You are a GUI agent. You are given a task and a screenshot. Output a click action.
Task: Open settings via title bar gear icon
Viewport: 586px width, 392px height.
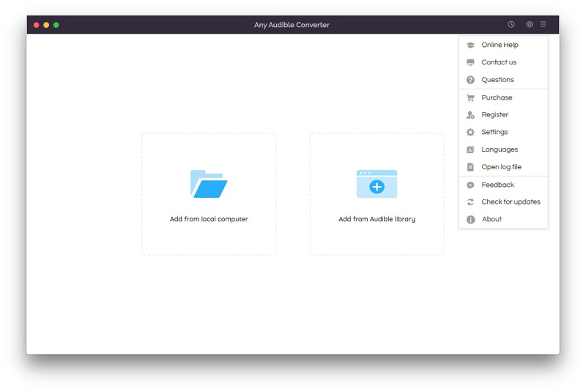[x=529, y=24]
